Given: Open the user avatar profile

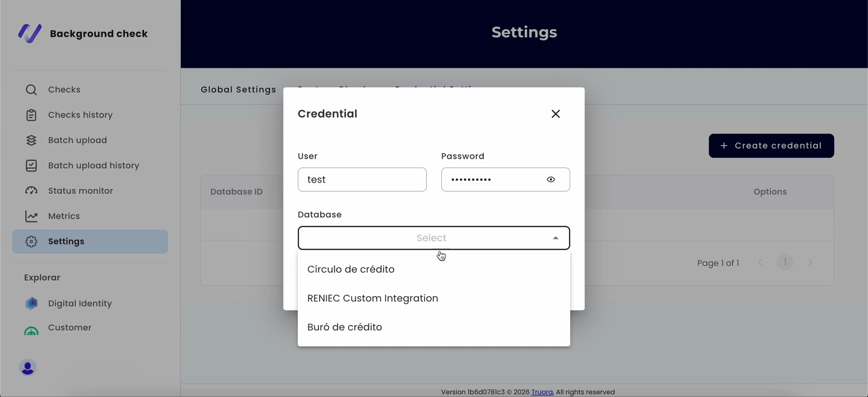Looking at the screenshot, I should [x=28, y=367].
